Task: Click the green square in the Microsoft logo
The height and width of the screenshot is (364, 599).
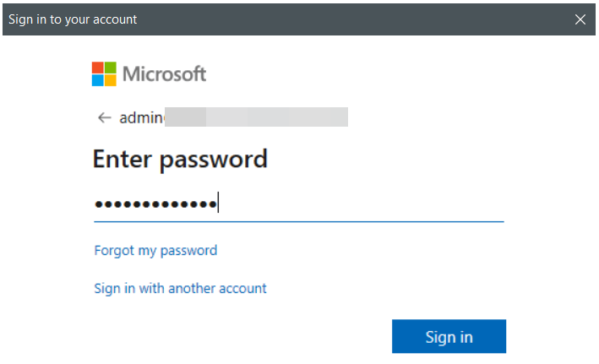Action: pos(110,68)
